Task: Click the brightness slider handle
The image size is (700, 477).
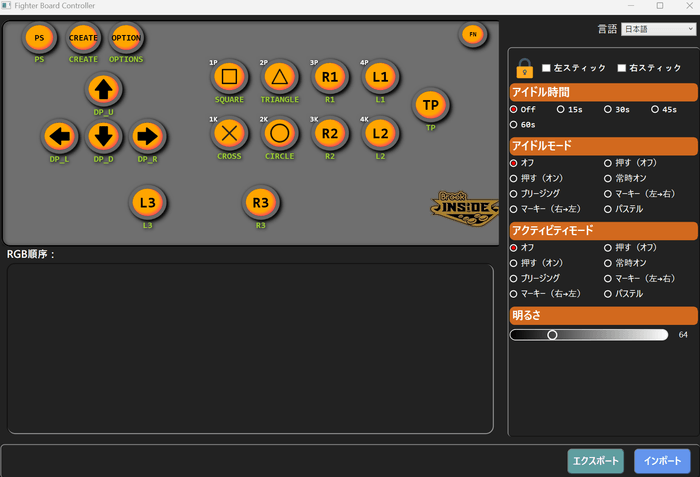Action: 552,335
